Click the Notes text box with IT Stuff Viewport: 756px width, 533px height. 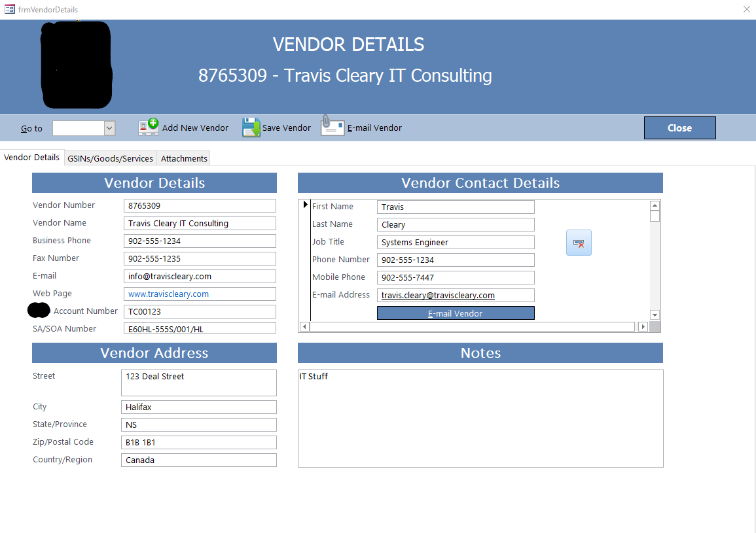click(480, 419)
